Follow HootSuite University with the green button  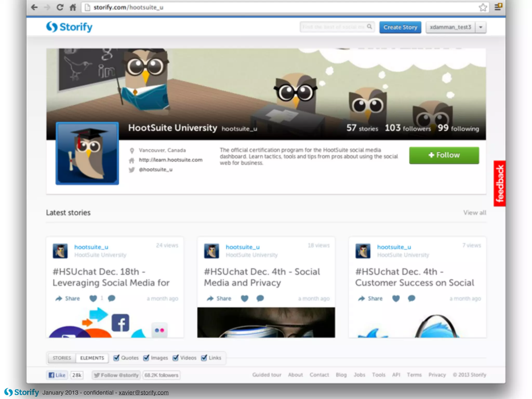click(x=444, y=155)
